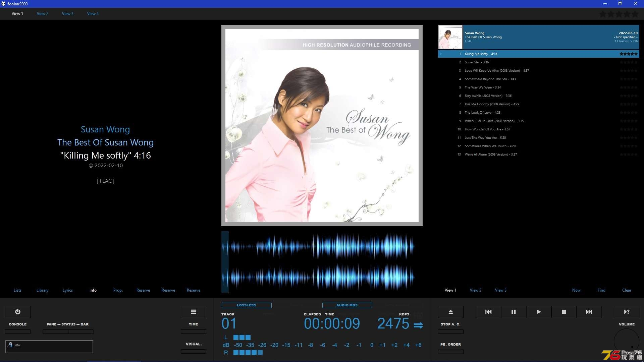Select track Stay Awhile (2008 Version)

539,96
